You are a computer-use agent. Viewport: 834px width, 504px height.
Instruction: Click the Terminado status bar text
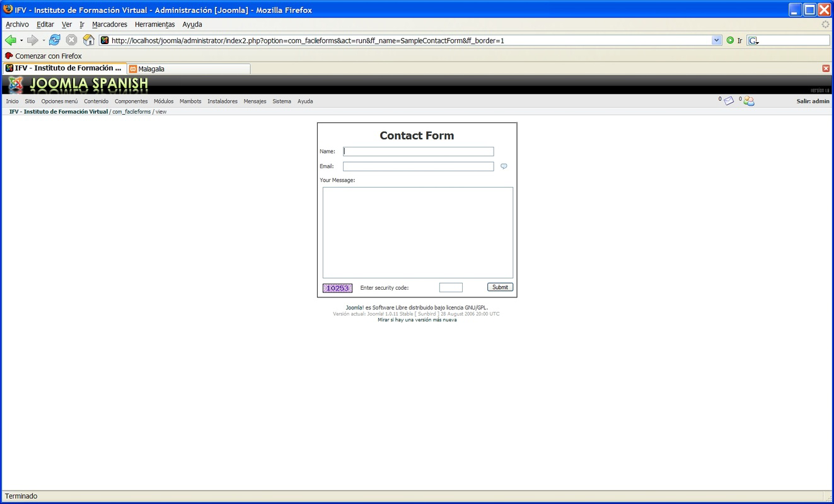21,496
